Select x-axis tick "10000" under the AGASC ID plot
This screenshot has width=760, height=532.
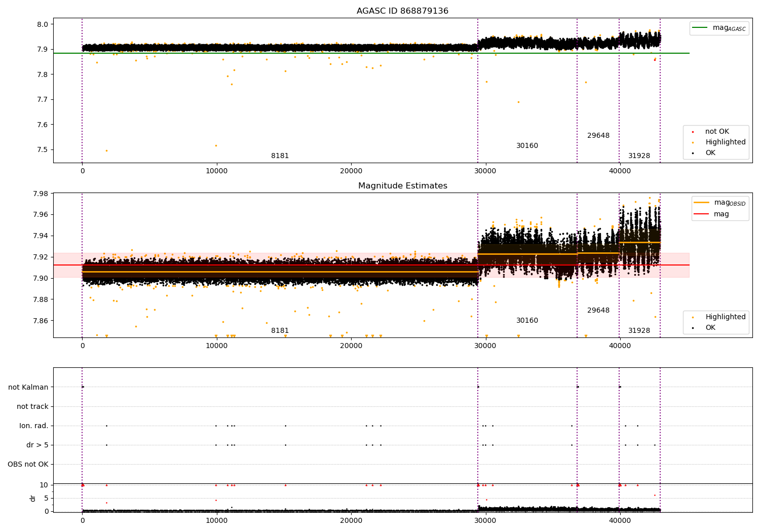(x=216, y=171)
